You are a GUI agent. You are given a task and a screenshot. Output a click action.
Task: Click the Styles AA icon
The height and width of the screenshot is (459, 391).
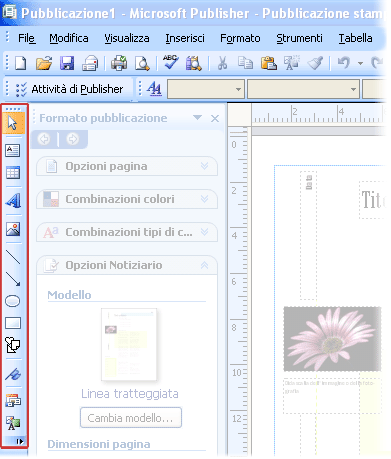click(x=154, y=89)
